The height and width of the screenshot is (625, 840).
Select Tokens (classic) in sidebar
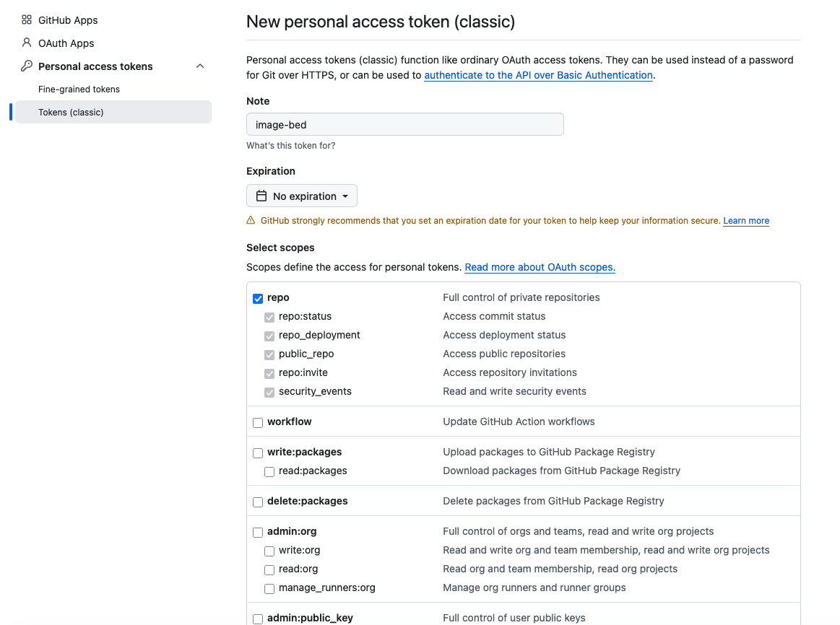[71, 113]
